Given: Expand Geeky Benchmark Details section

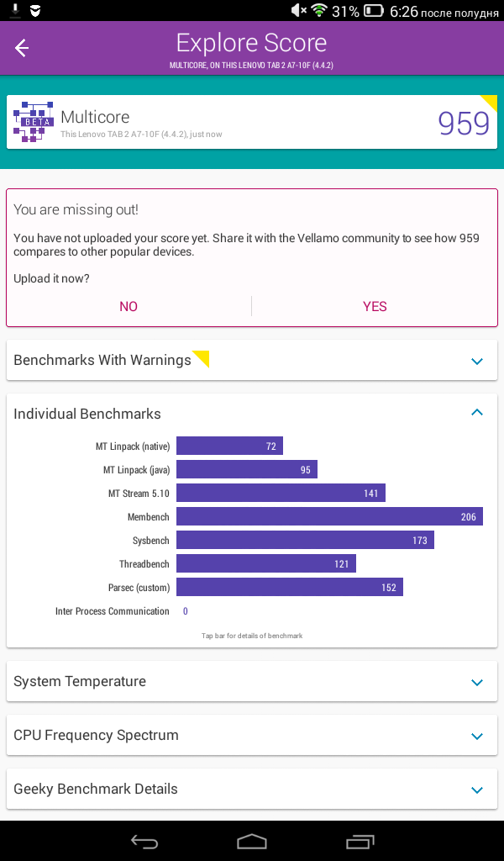Looking at the screenshot, I should click(x=252, y=789).
